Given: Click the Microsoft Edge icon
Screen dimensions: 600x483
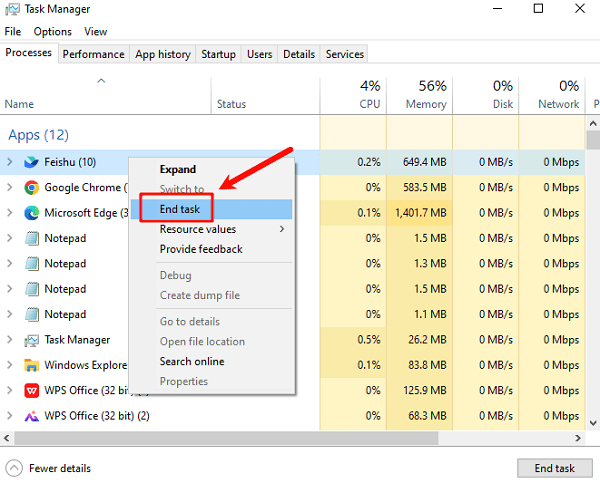Looking at the screenshot, I should [31, 213].
